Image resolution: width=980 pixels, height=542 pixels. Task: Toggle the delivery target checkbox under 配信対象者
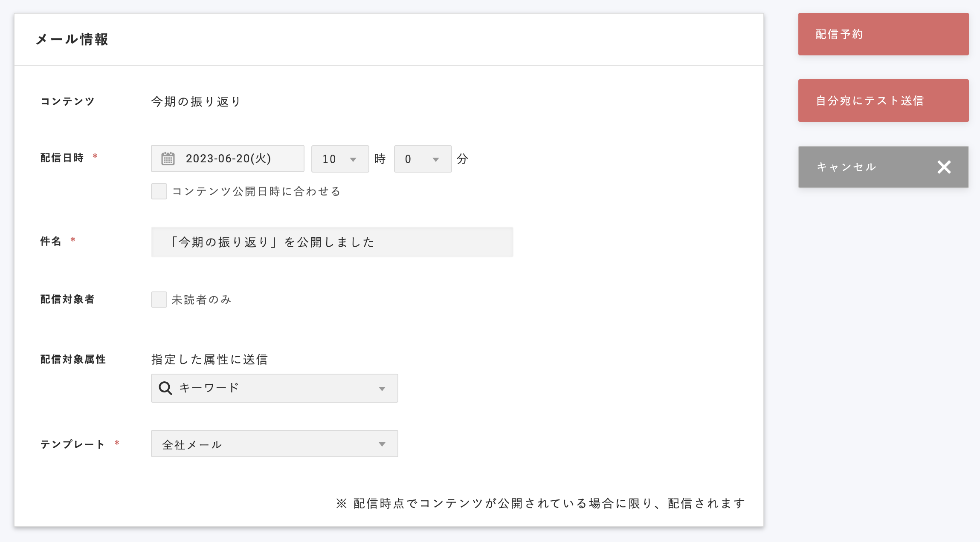pyautogui.click(x=158, y=300)
